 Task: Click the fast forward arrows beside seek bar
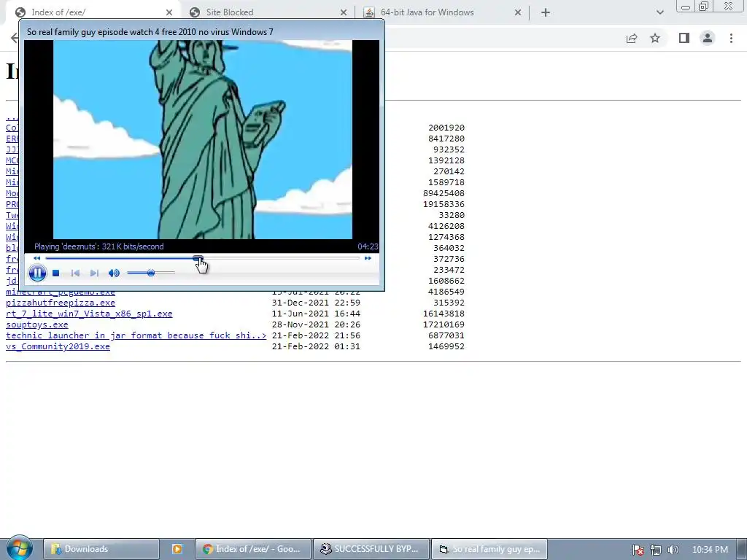coord(368,258)
